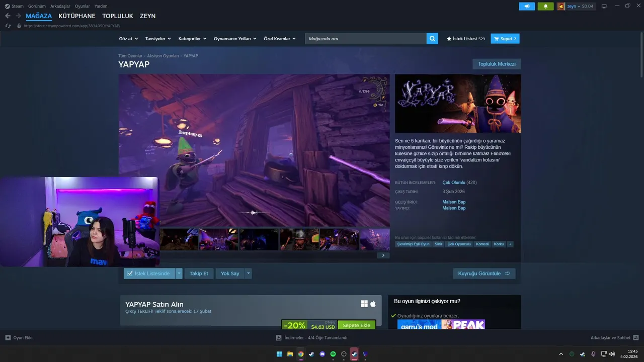Click the padlock icon beside the URL
Viewport: 644px width, 362px height.
19,26
